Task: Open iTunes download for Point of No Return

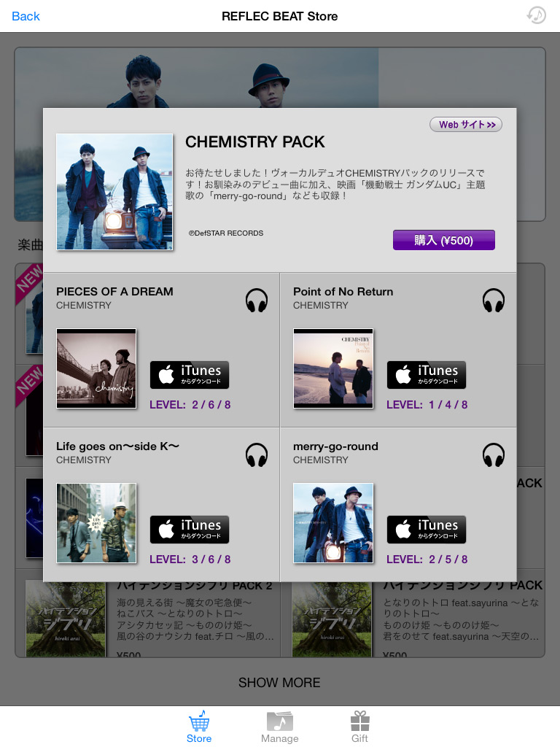Action: coord(426,375)
